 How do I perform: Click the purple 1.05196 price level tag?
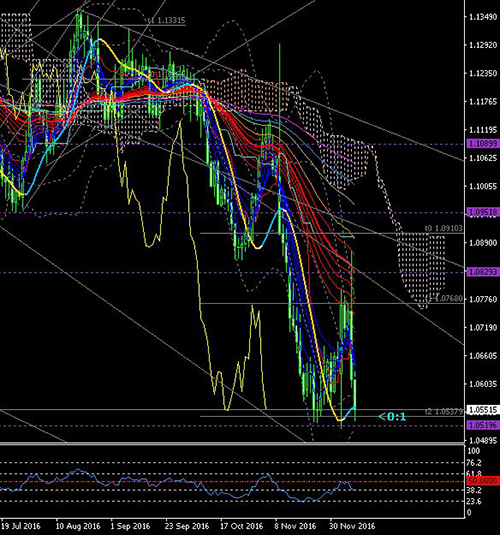[483, 425]
